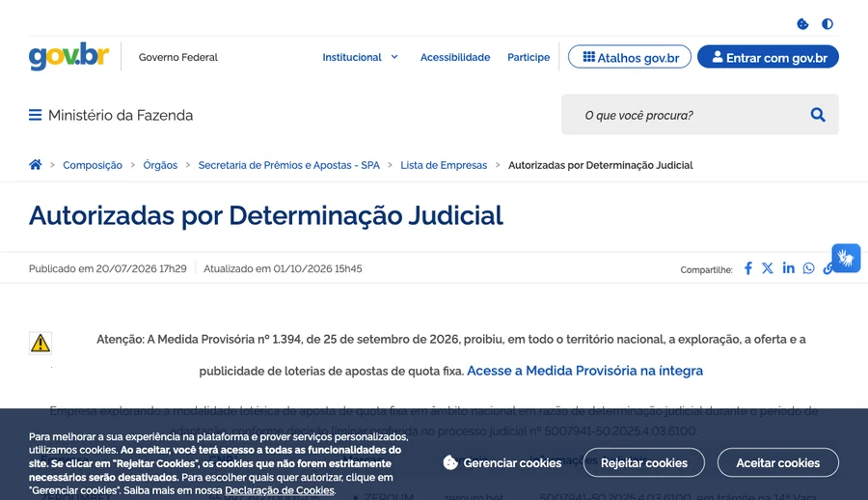The width and height of the screenshot is (868, 500).
Task: Click Entrar com gov.br button
Action: click(768, 57)
